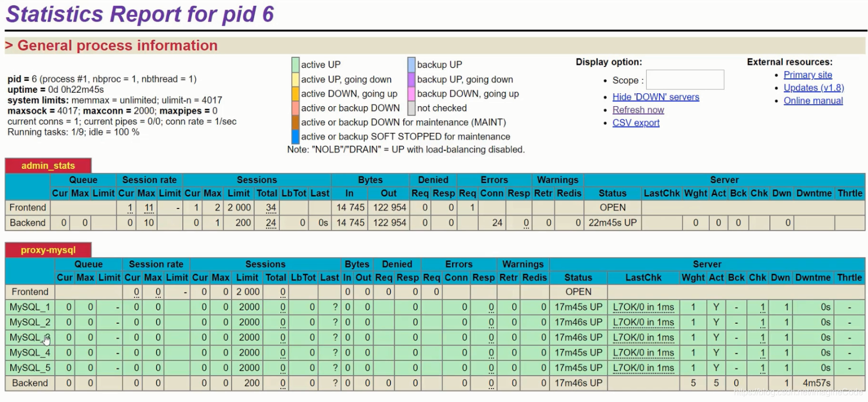Click the proxy-mysql Backend row label
The image size is (868, 402).
coord(30,383)
